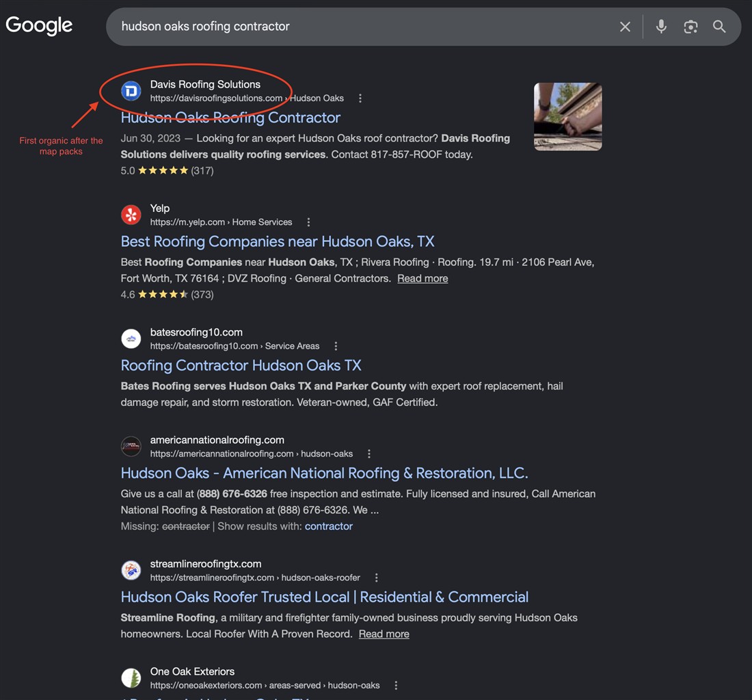
Task: Click the americannationalroofing.com favicon
Action: click(131, 446)
